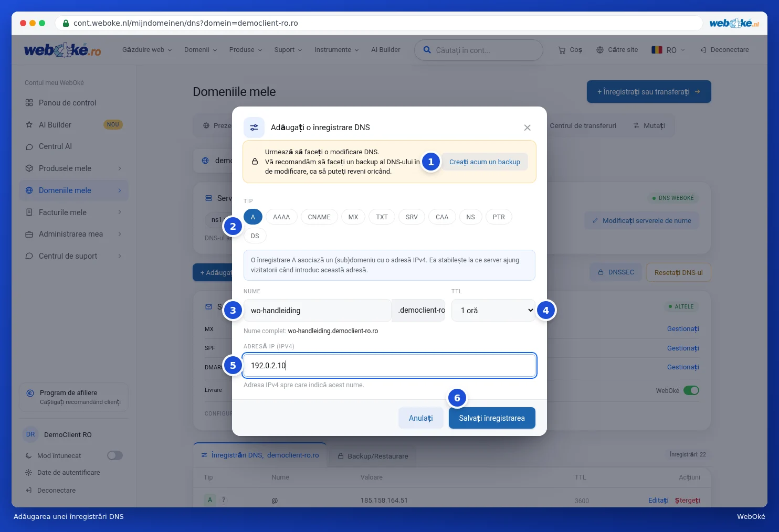Click the globe icon for Către site

[x=600, y=50]
